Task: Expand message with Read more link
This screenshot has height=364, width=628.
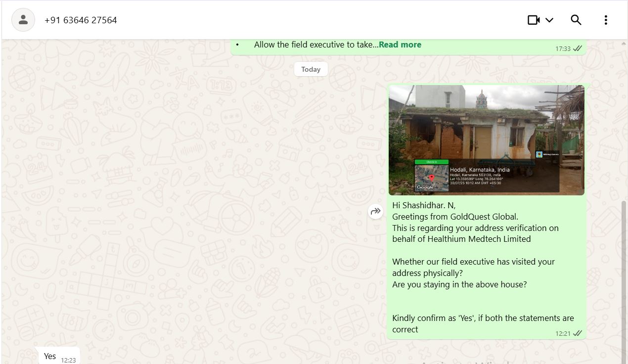Action: coord(400,45)
